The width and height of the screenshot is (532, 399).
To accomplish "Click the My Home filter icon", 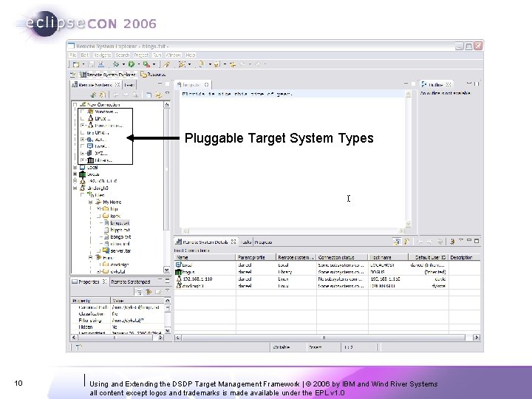I will [x=98, y=202].
